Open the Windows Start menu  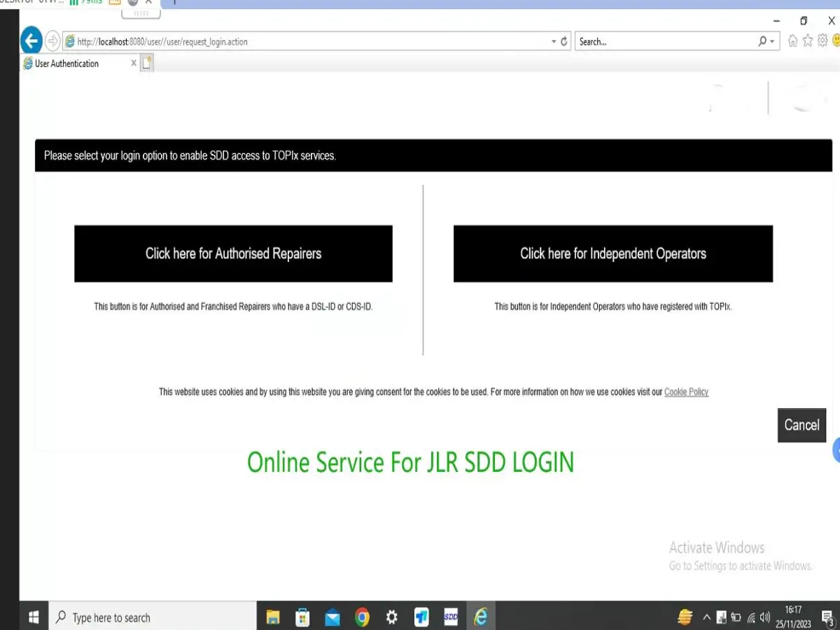coord(34,617)
